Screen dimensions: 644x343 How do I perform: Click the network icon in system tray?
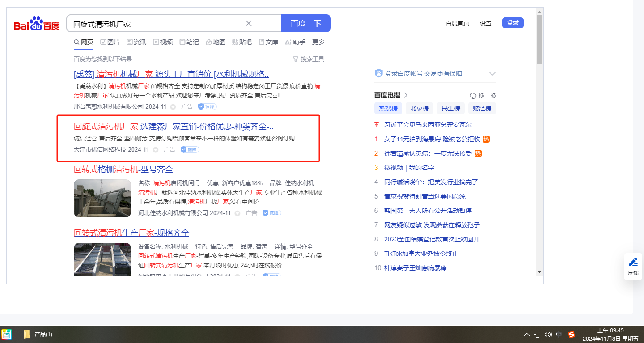pos(537,335)
